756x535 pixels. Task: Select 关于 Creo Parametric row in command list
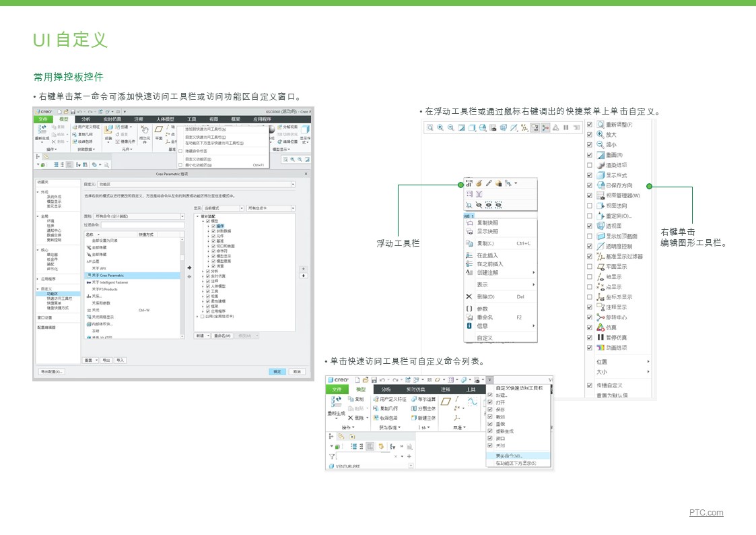click(x=132, y=276)
